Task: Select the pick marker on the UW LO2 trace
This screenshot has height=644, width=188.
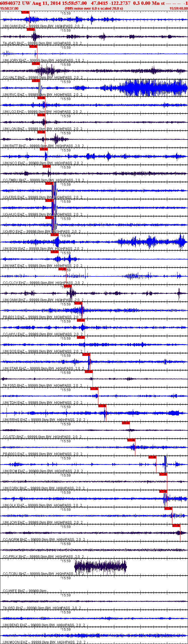Action: (41, 98)
